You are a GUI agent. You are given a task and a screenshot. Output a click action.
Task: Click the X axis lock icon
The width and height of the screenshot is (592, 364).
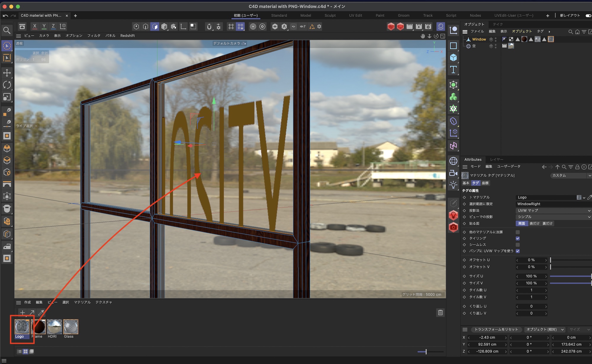coord(35,26)
